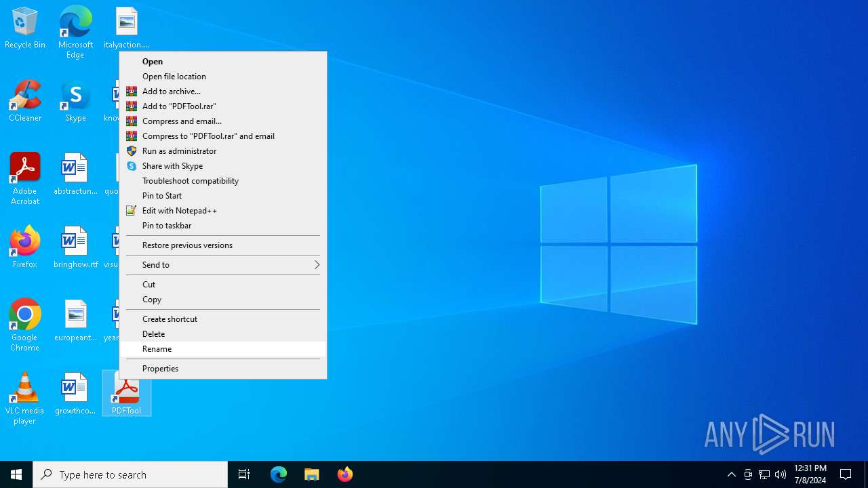868x488 pixels.
Task: Open the Windows Start menu
Action: pyautogui.click(x=16, y=474)
